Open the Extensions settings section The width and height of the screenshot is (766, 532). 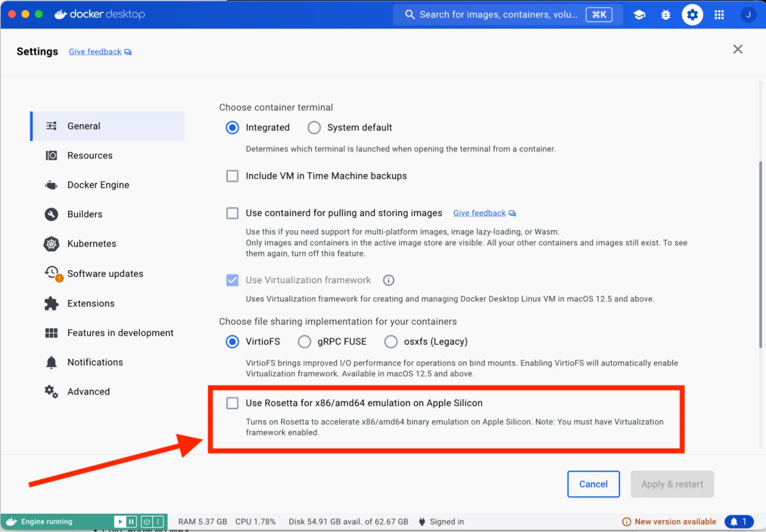[x=107, y=304]
